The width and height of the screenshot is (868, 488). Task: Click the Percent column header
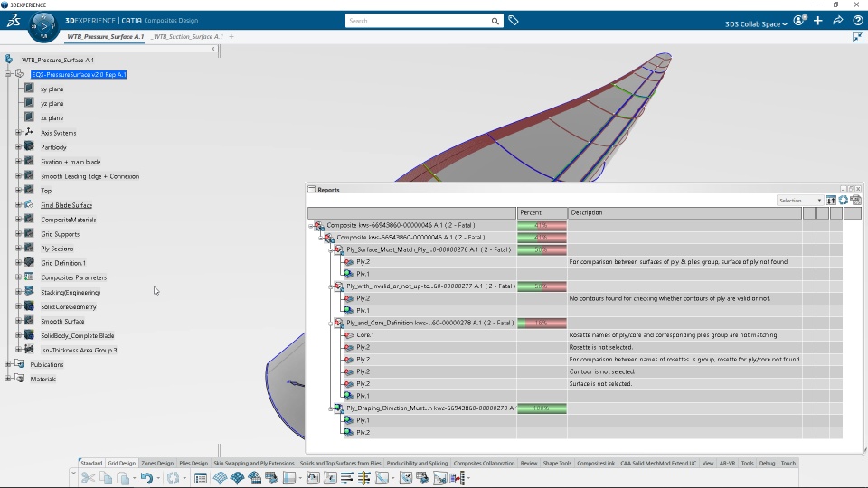tap(542, 212)
